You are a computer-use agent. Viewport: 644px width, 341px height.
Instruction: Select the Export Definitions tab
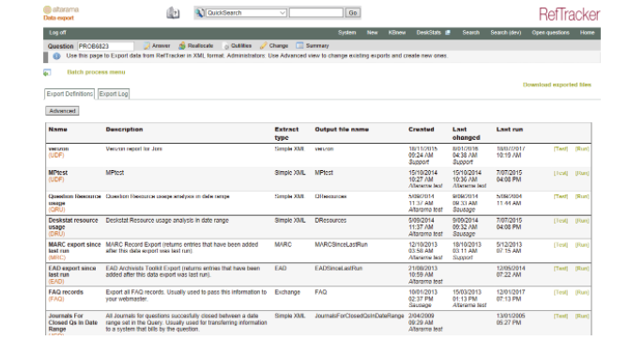click(x=69, y=94)
